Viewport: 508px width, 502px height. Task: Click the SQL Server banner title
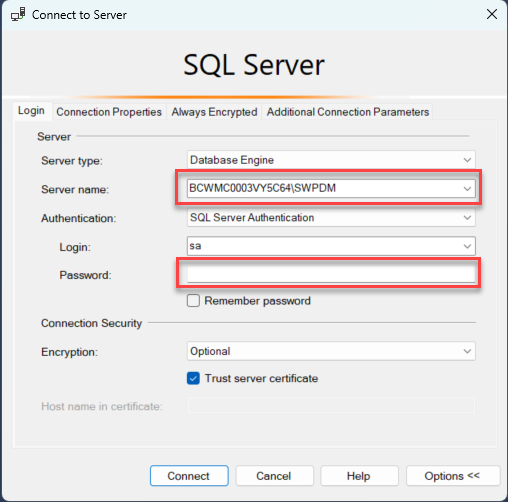pos(254,65)
